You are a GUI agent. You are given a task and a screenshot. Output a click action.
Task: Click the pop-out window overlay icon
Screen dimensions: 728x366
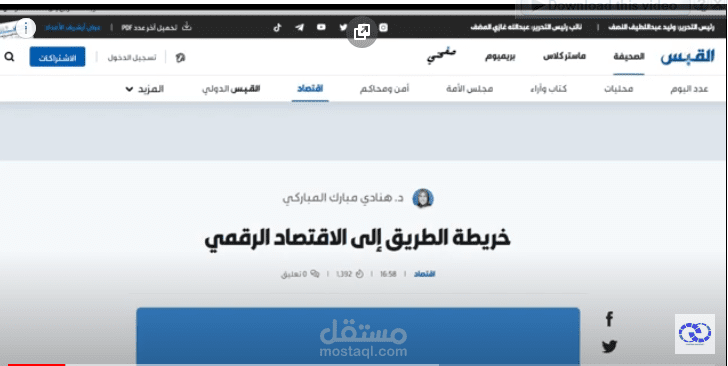pos(362,32)
